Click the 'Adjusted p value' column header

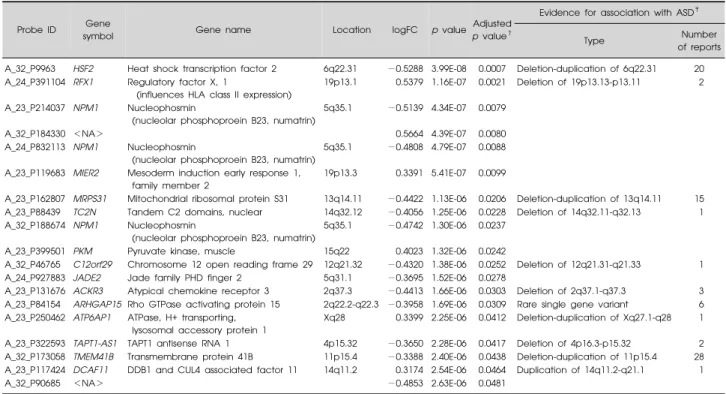(x=492, y=30)
